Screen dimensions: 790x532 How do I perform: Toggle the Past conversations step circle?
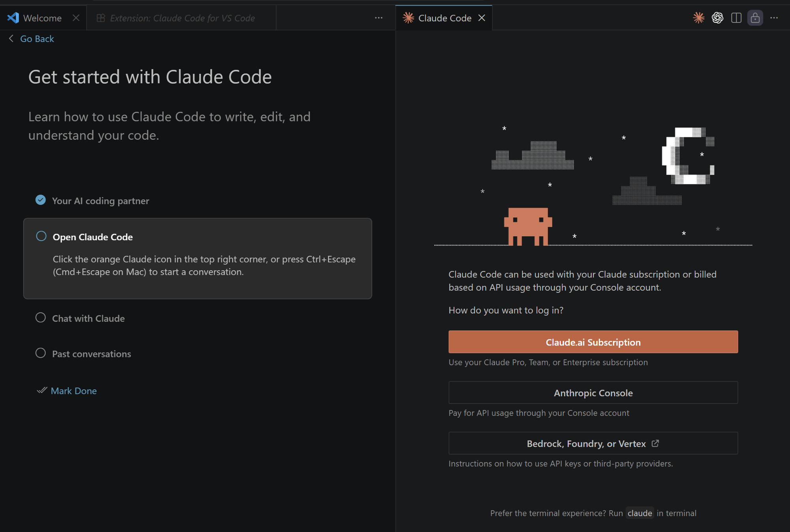point(40,353)
